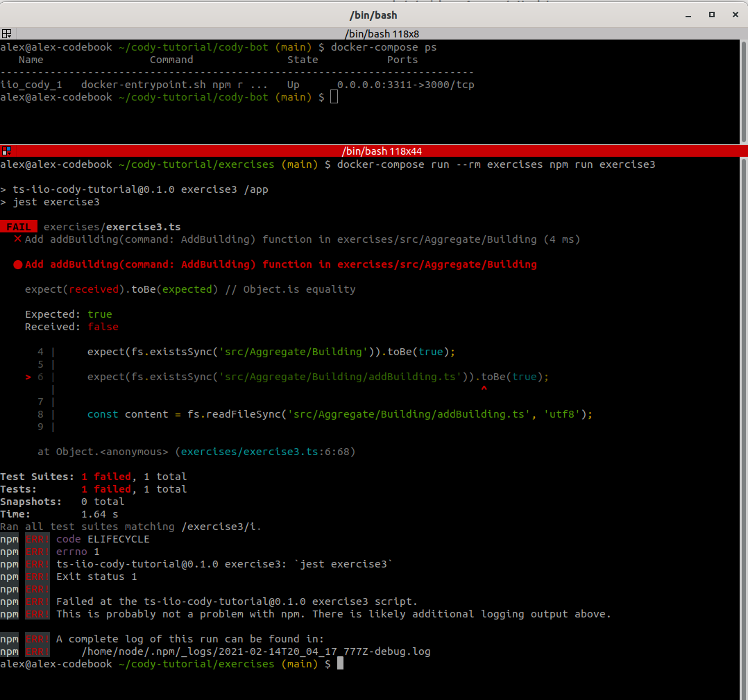Viewport: 748px width, 700px height.
Task: Click the red bullet before the bold test title
Action: tap(17, 264)
